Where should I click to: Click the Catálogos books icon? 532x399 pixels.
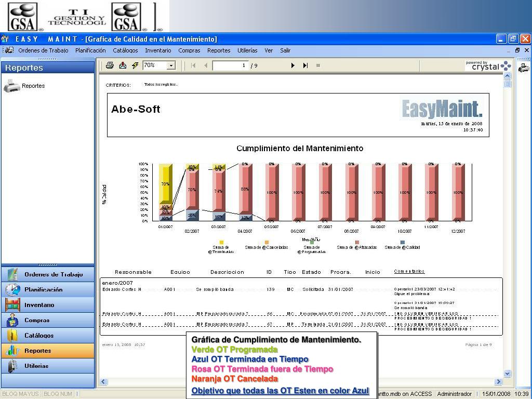pyautogui.click(x=12, y=335)
